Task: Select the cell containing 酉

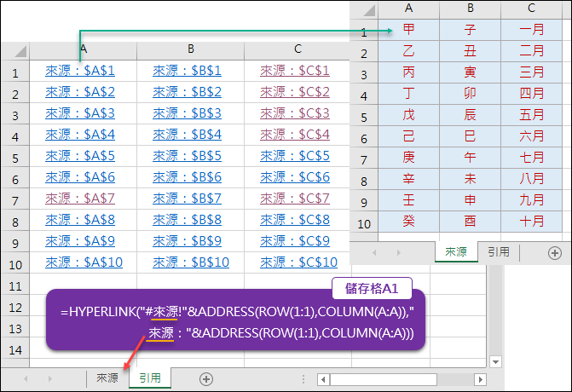Action: tap(471, 222)
